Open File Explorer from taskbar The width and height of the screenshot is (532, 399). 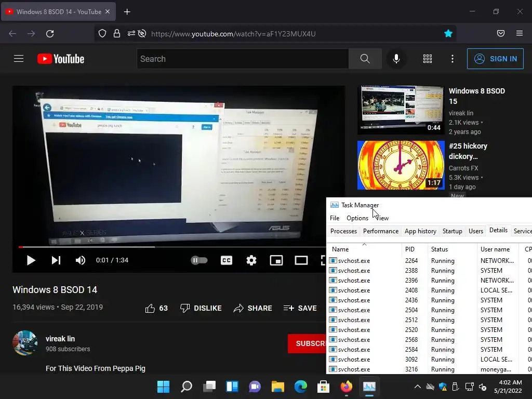pyautogui.click(x=278, y=387)
